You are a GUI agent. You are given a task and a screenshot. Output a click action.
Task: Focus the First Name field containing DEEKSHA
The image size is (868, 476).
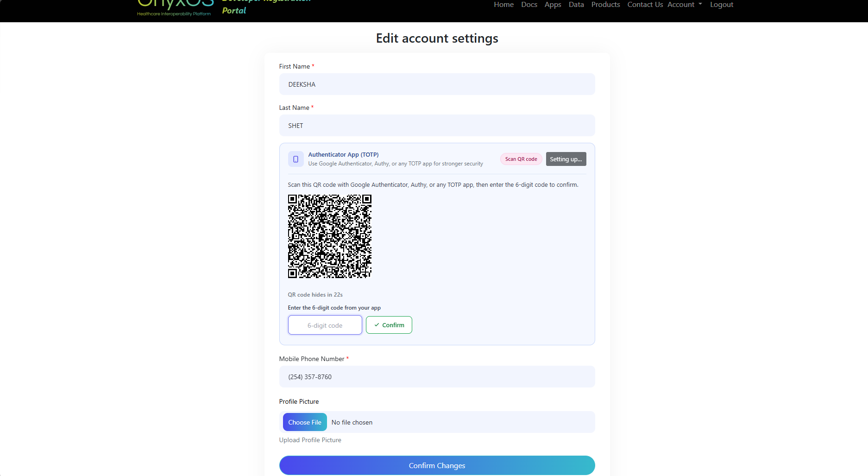pos(437,84)
